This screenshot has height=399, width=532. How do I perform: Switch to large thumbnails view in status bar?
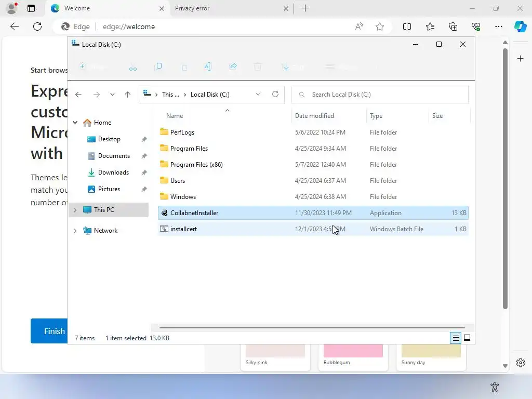pyautogui.click(x=467, y=338)
